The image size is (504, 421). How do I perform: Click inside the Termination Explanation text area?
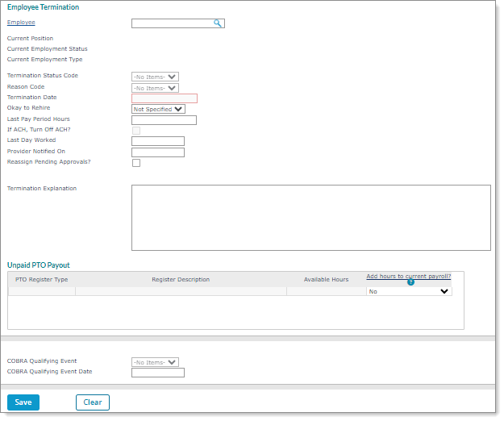point(310,218)
